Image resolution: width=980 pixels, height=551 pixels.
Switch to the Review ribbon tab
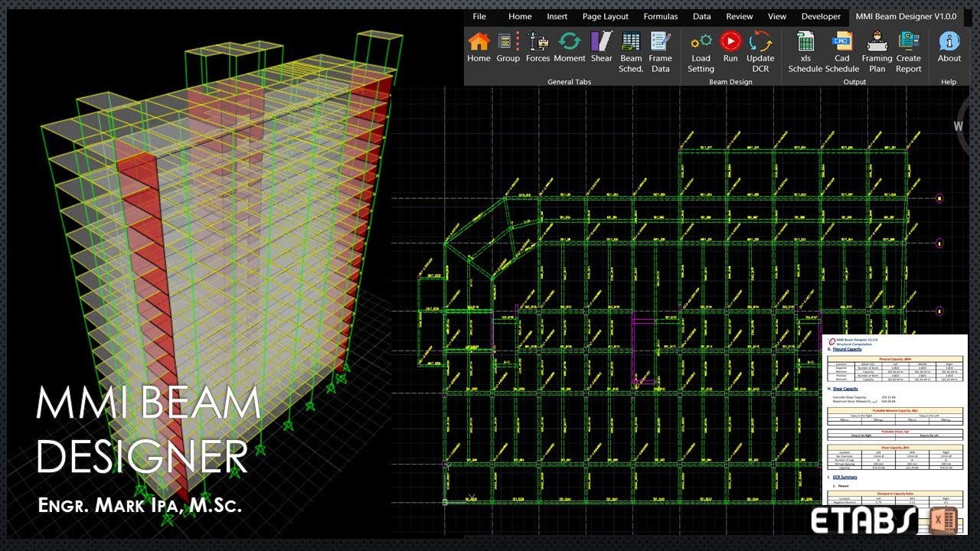(740, 16)
